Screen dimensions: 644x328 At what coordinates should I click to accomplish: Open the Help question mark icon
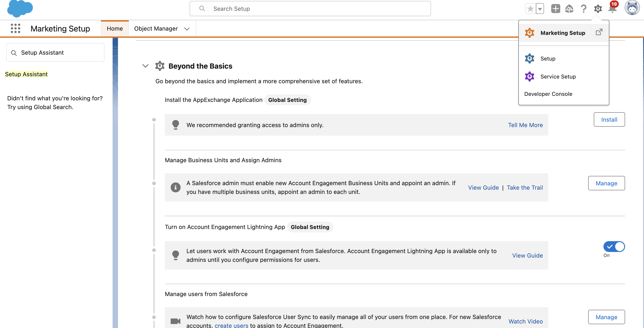click(583, 9)
